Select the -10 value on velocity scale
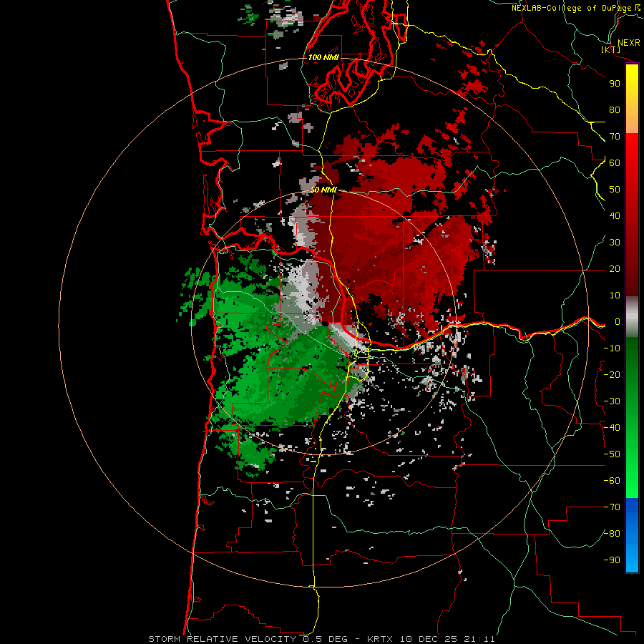 [x=612, y=348]
